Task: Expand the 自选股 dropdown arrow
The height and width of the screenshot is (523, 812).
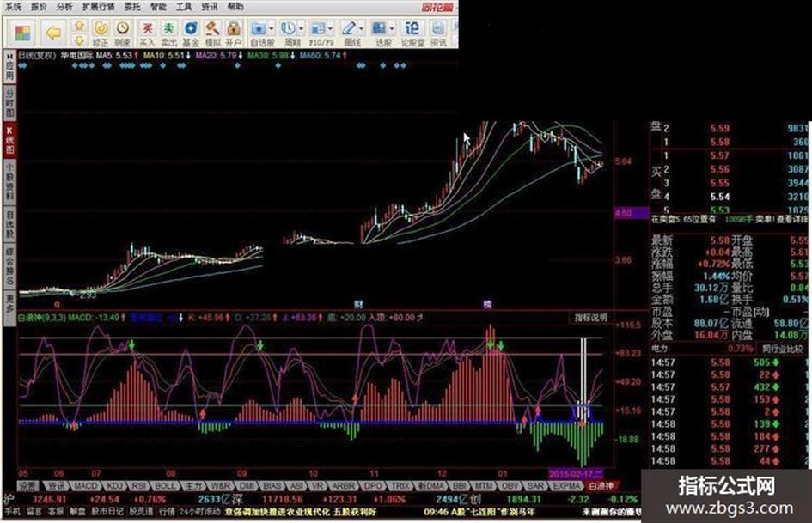Action: 272,29
